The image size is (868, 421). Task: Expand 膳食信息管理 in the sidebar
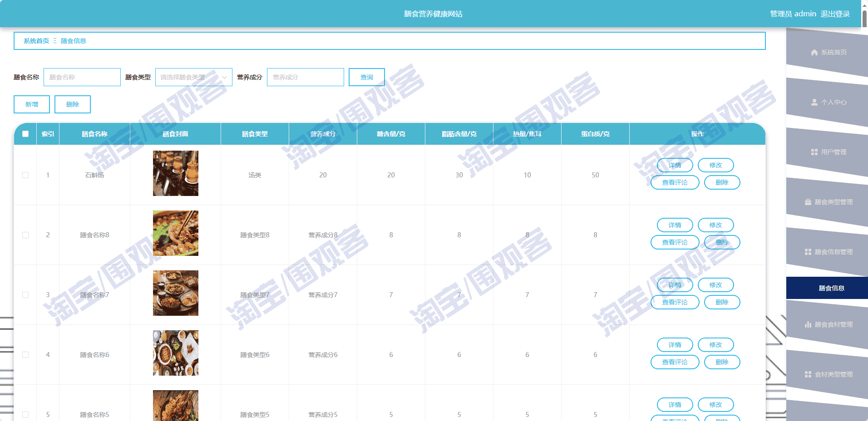coord(827,252)
